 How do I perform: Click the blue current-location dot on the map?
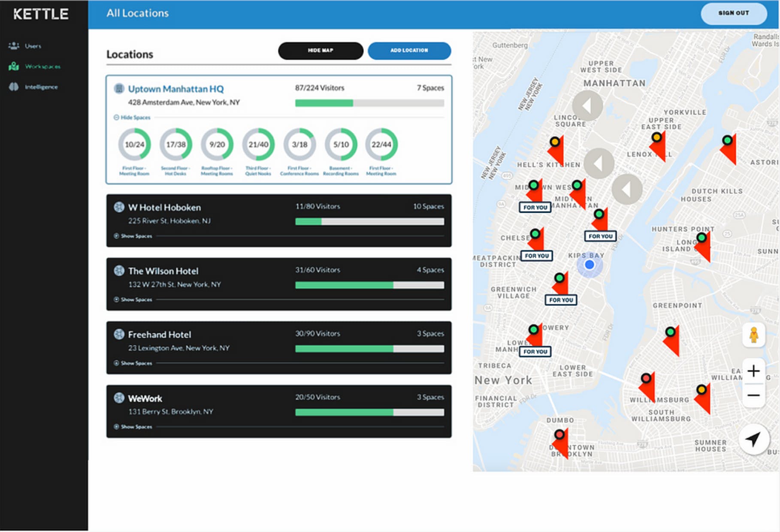point(590,265)
